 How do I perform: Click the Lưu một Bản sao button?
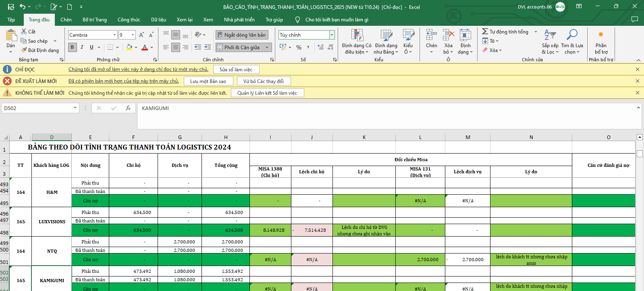click(x=208, y=81)
